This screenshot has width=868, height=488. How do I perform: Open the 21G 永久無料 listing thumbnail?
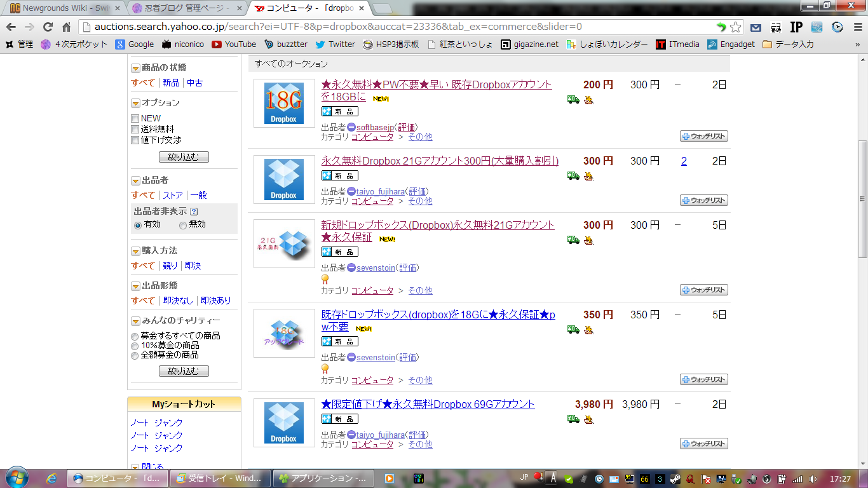[284, 244]
